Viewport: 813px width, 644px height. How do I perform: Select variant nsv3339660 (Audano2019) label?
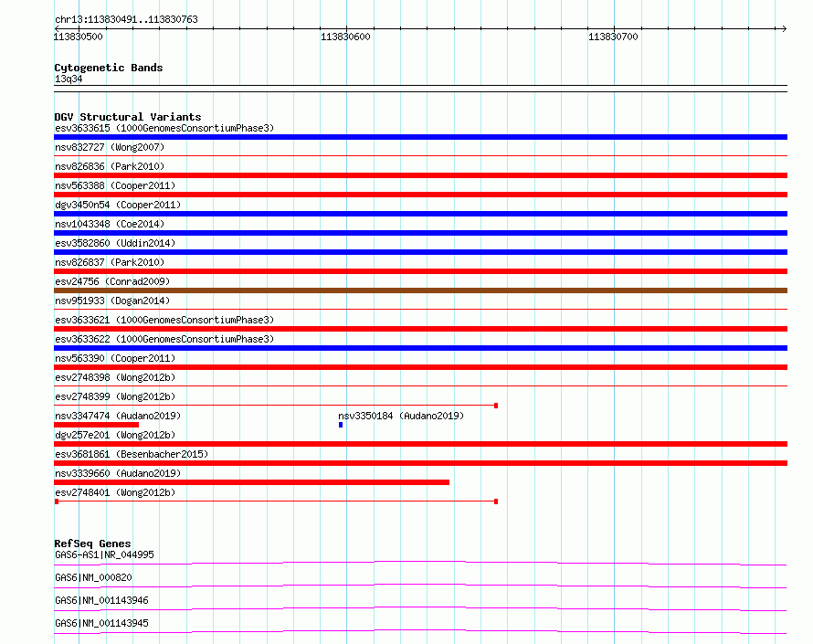(x=118, y=473)
